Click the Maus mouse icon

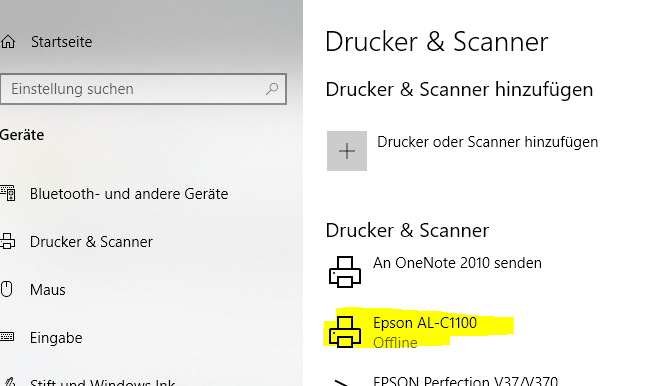click(x=7, y=290)
